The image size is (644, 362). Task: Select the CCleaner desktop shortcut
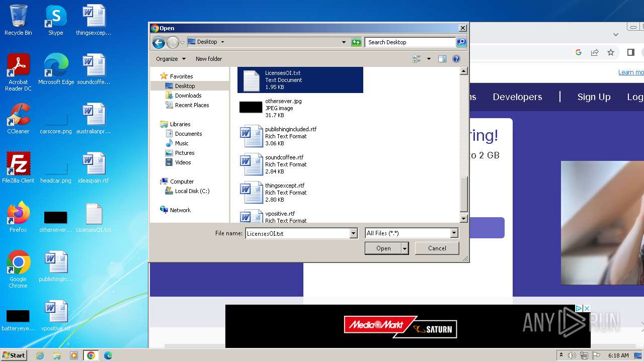(18, 119)
